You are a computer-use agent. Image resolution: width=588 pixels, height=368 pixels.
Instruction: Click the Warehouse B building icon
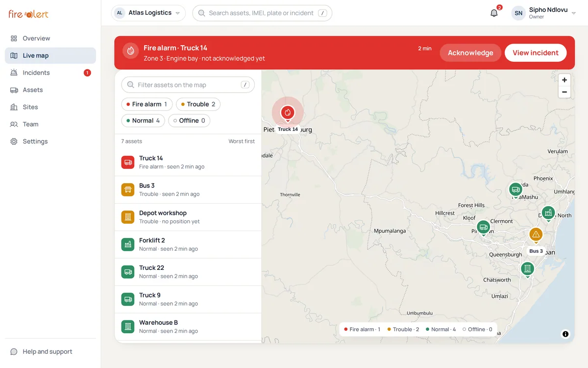pyautogui.click(x=128, y=326)
